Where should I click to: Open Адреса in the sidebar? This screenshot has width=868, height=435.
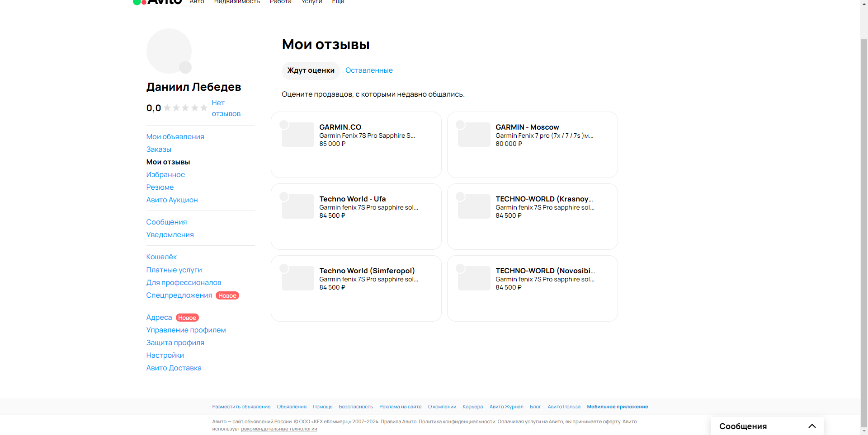tap(159, 318)
